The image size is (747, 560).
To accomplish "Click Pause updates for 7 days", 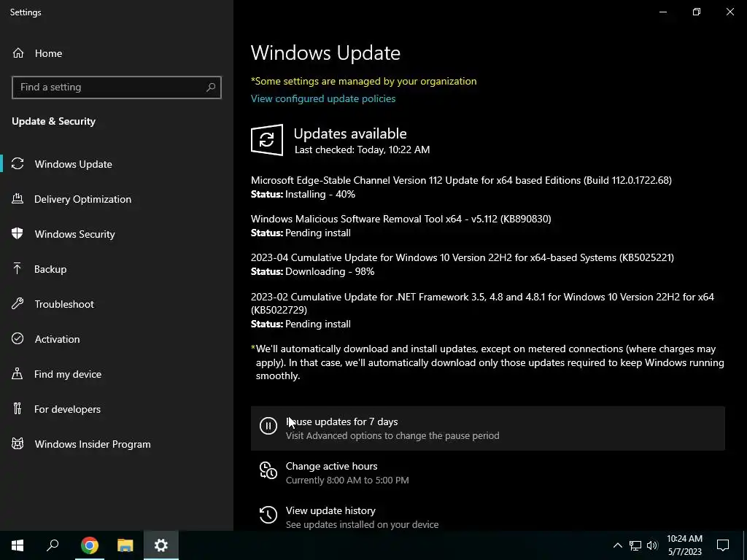I will tap(488, 428).
